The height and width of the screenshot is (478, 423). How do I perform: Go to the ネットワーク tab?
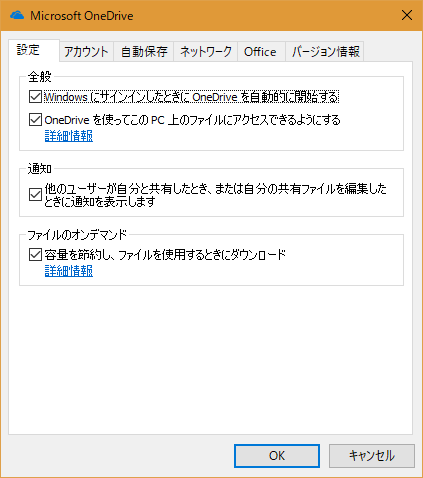click(x=206, y=52)
